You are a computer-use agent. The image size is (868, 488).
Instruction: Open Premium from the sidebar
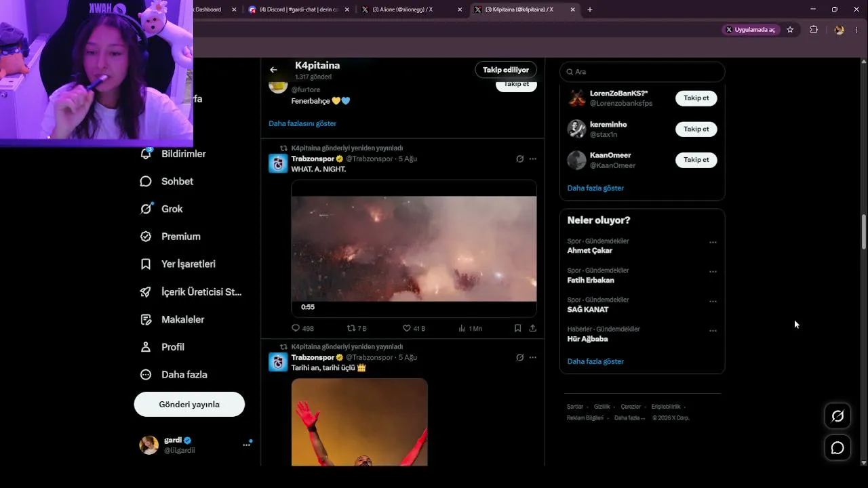point(170,237)
